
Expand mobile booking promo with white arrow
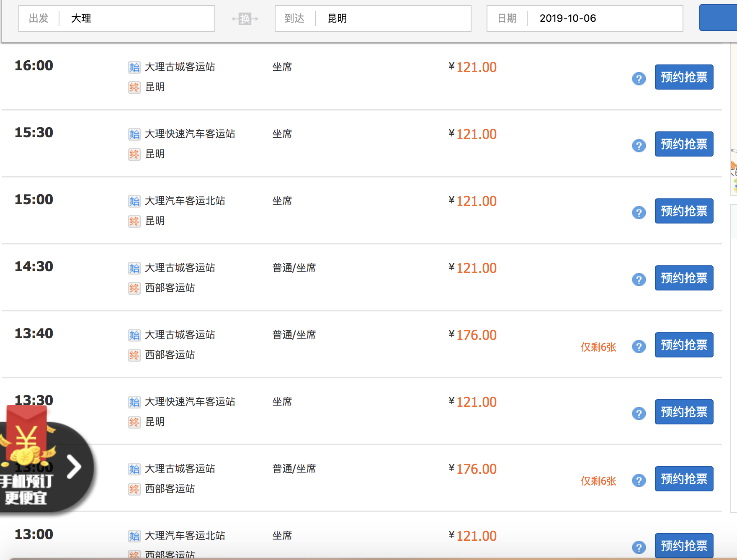pos(74,467)
